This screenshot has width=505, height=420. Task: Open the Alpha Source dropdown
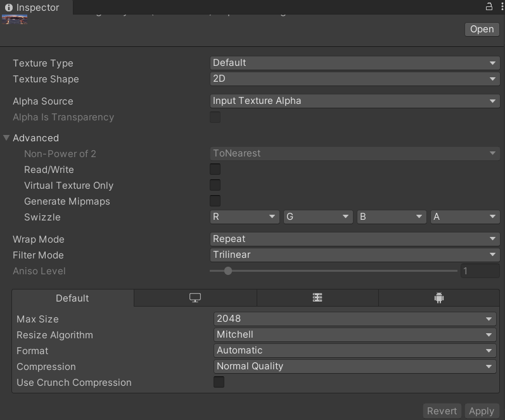pos(355,101)
